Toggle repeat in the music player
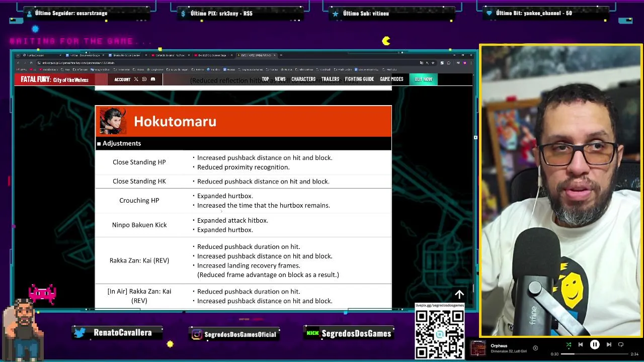 pyautogui.click(x=621, y=344)
